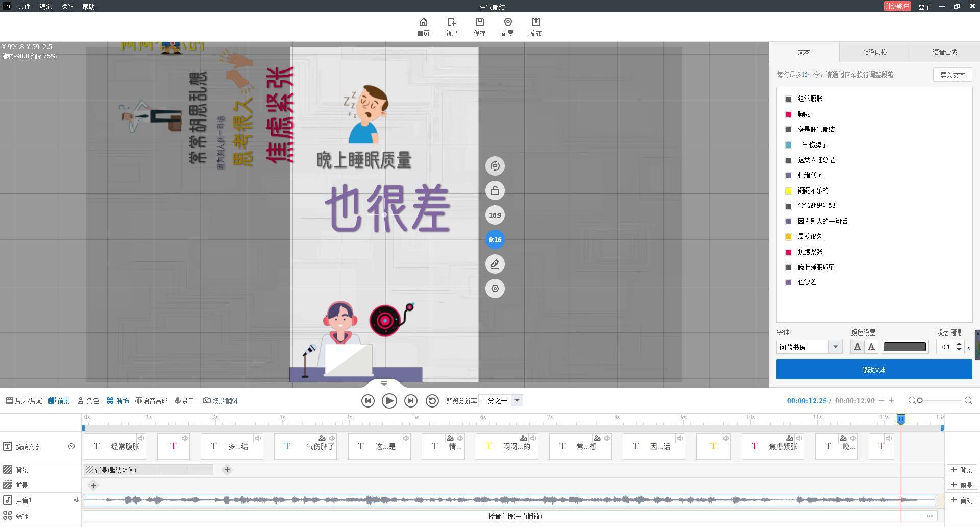The image size is (980, 527).
Task: Switch canvas to 16:9 ratio
Action: point(495,215)
